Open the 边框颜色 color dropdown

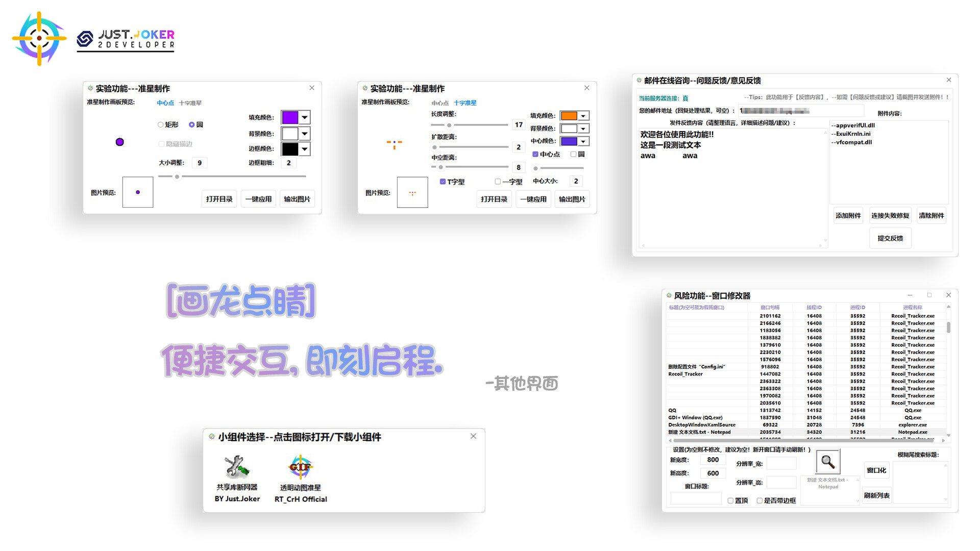(x=304, y=149)
